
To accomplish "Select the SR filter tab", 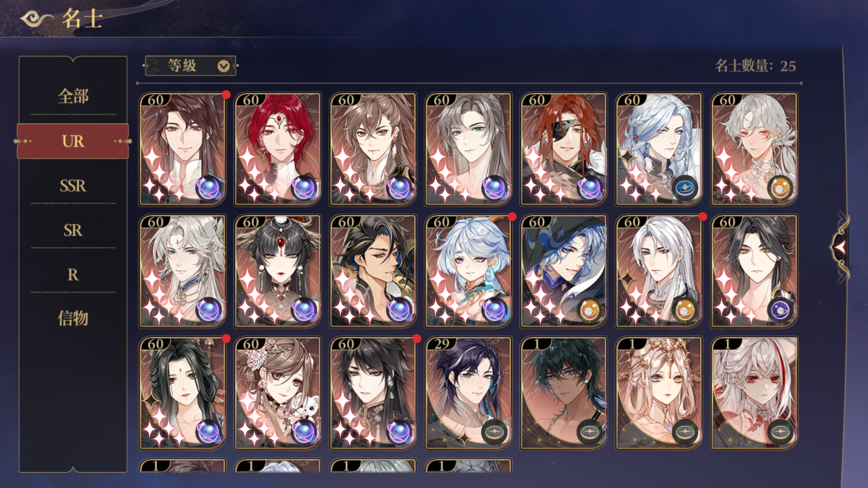I will coord(73,230).
